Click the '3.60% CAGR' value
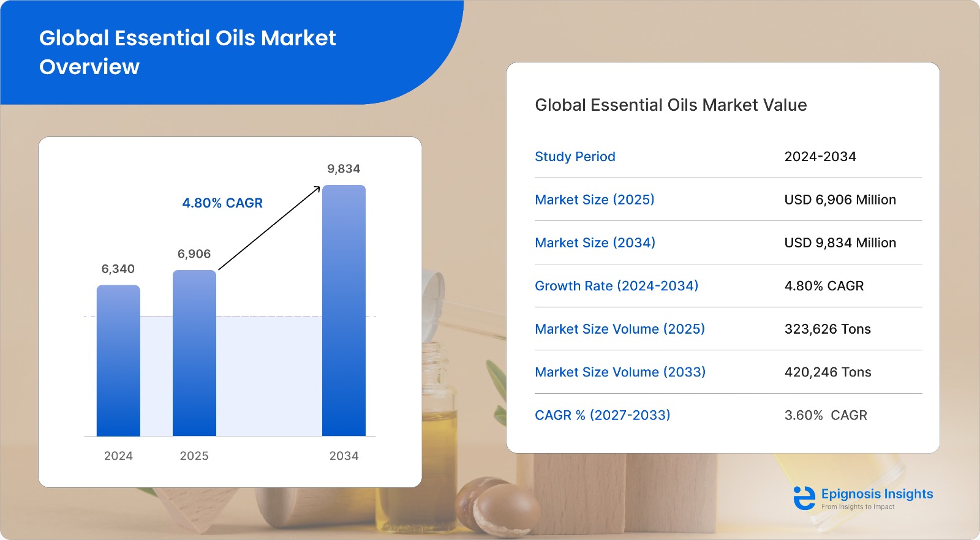This screenshot has width=980, height=540. click(826, 415)
